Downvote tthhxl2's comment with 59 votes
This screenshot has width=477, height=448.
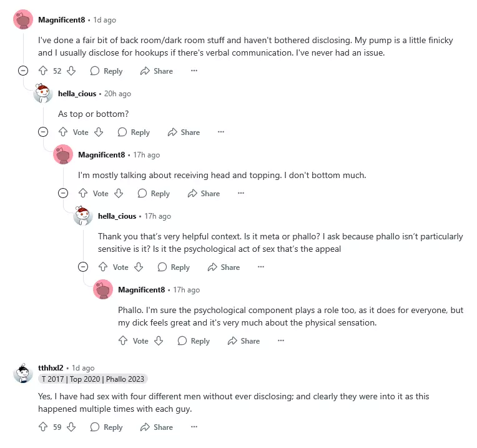click(x=71, y=427)
